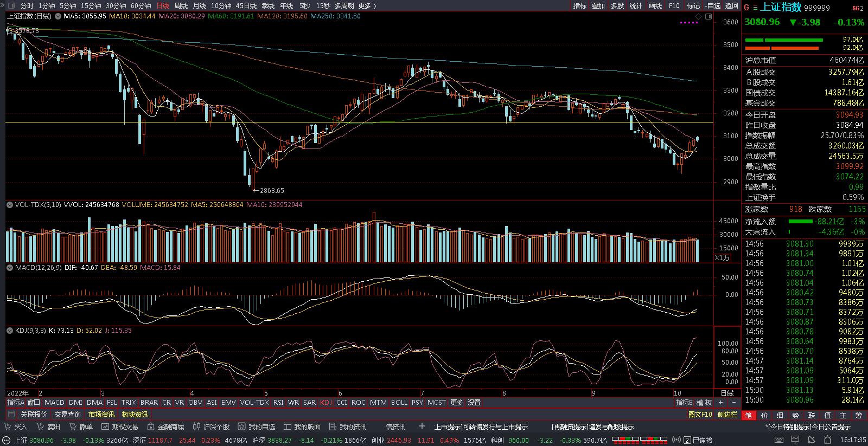Image resolution: width=868 pixels, height=446 pixels.
Task: Open the KDJ panel dropdown arrow
Action: (x=10, y=331)
